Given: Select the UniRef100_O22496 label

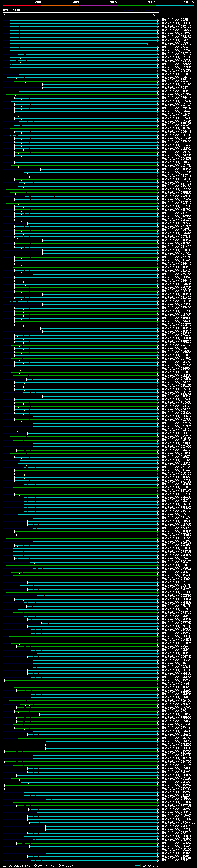Looking at the screenshot, I should point(176,121).
